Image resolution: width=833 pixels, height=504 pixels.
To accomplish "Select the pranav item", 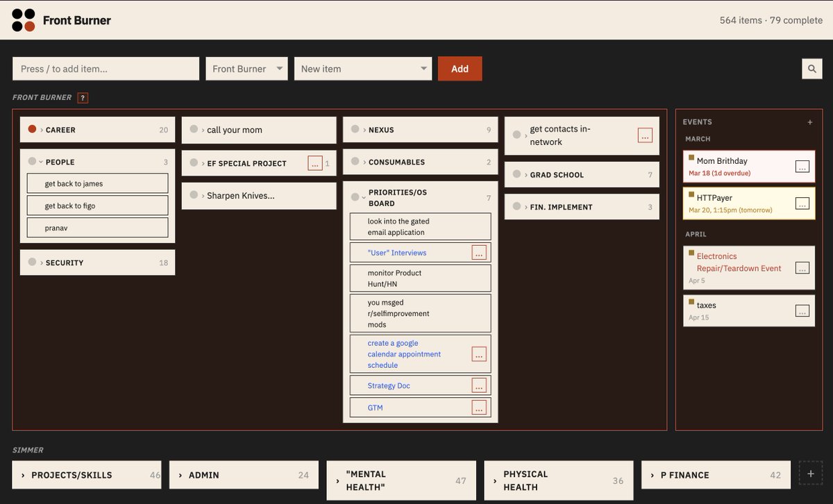I will (98, 228).
